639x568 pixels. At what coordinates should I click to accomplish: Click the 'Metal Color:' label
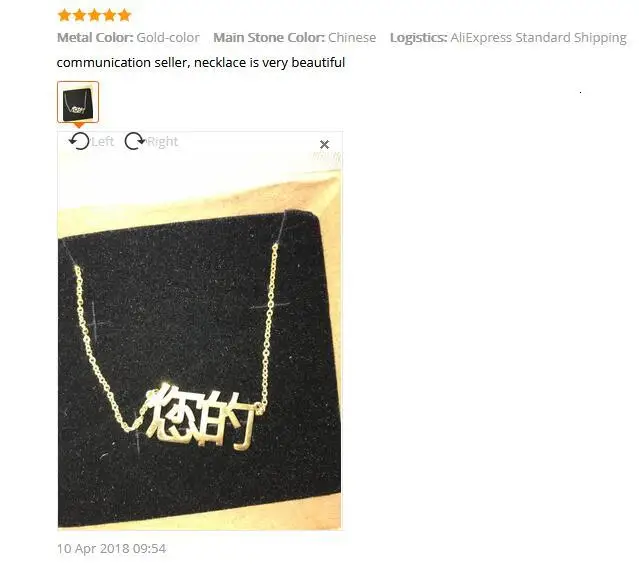coord(95,37)
